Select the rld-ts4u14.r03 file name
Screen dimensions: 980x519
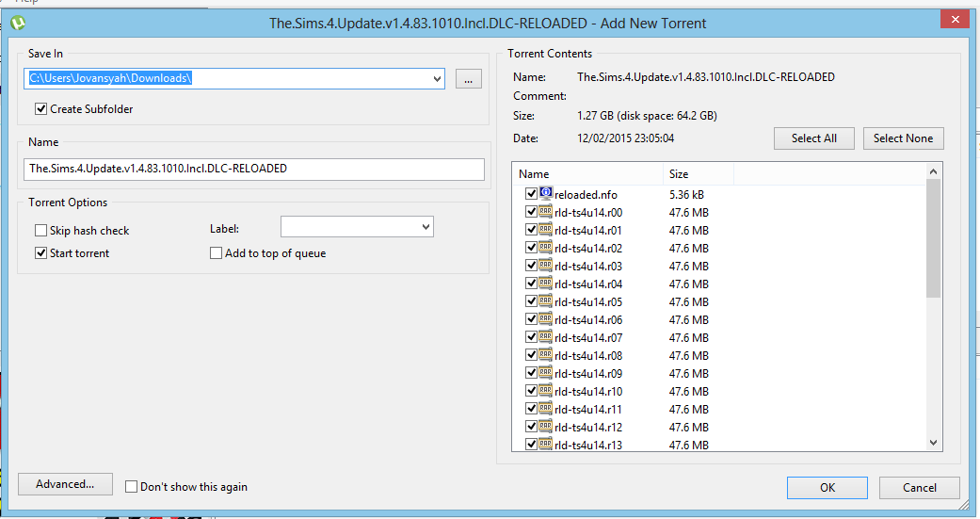(588, 266)
